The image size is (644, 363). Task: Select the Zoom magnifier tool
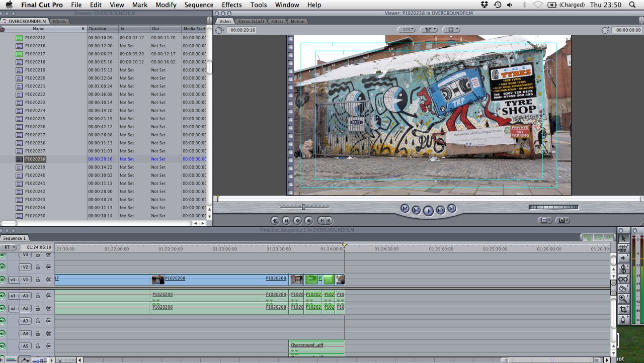(623, 299)
